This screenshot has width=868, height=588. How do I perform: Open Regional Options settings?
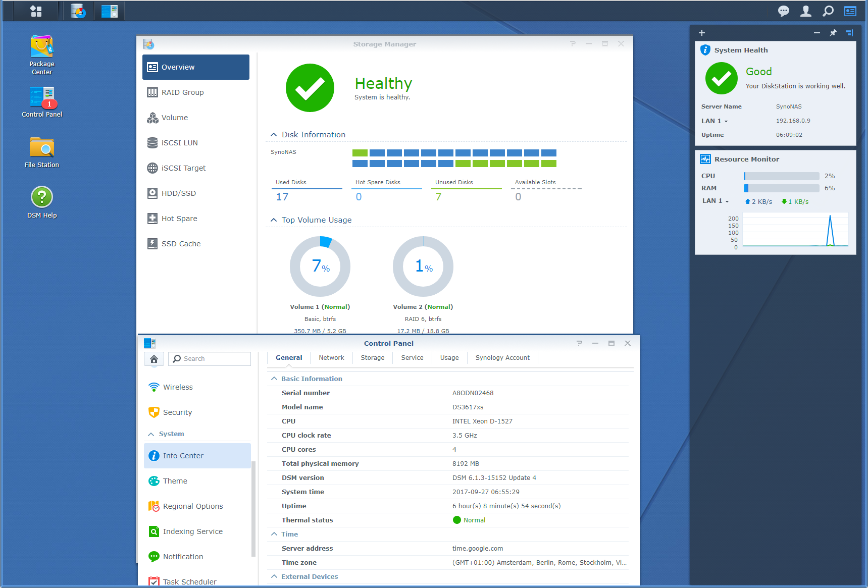197,506
